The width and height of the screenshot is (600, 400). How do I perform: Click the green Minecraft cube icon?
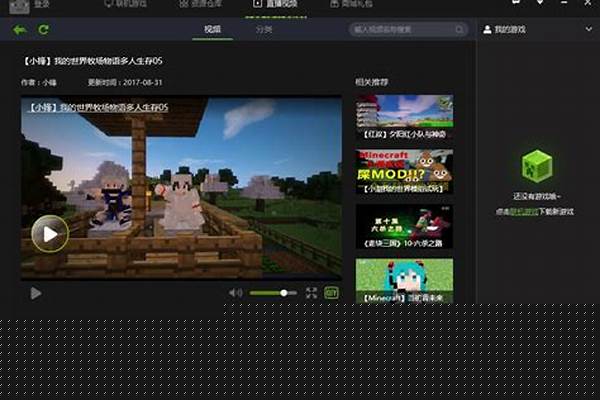537,167
